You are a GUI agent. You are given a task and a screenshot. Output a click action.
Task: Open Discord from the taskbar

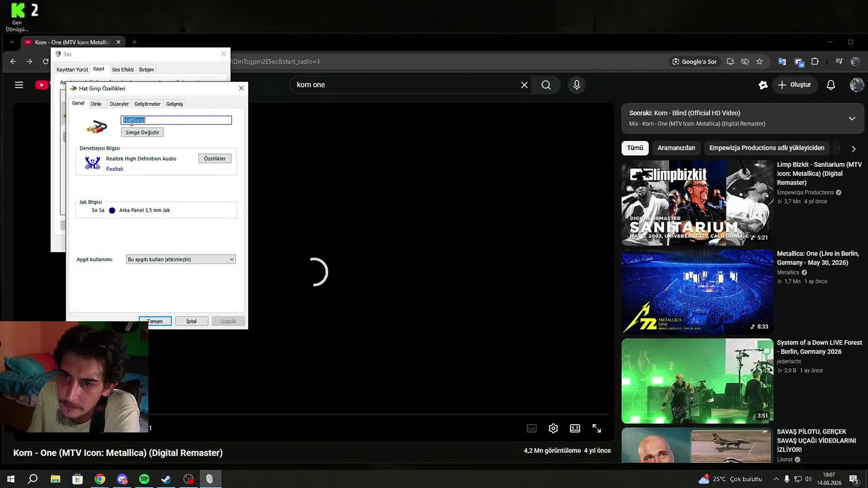[x=122, y=479]
